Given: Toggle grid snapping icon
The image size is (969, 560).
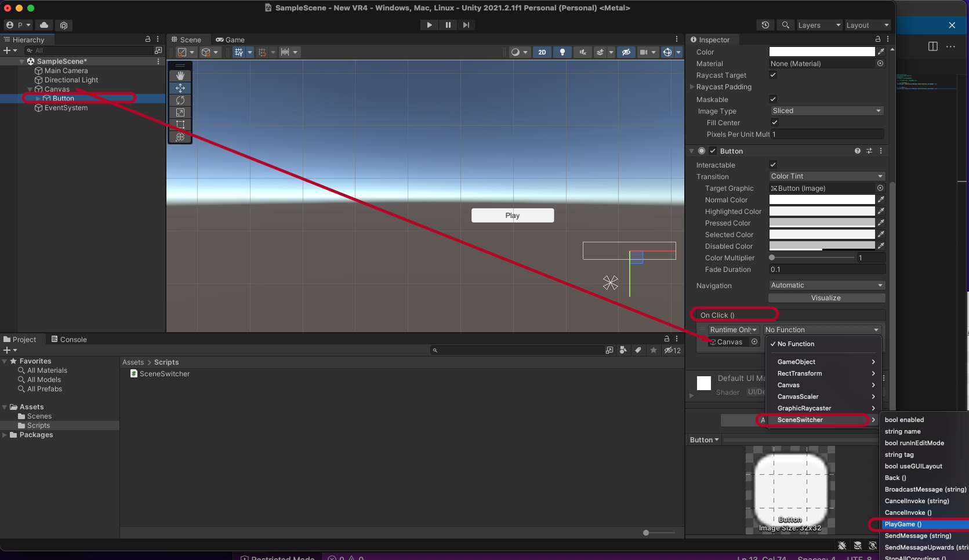Looking at the screenshot, I should click(x=262, y=52).
